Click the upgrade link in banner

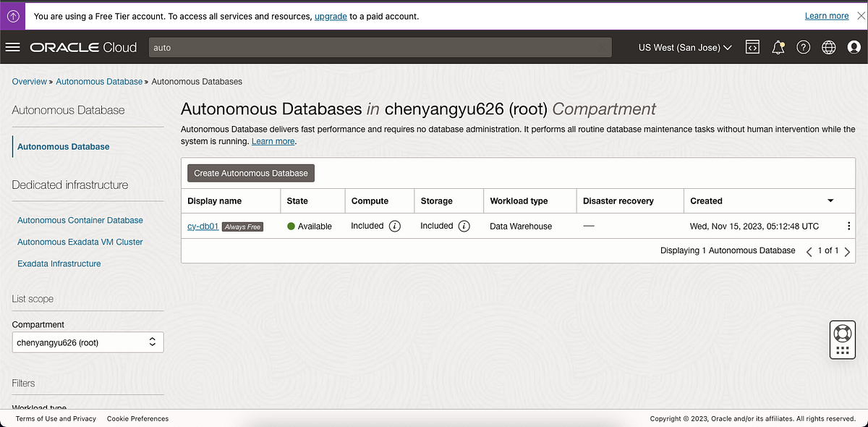coord(331,16)
